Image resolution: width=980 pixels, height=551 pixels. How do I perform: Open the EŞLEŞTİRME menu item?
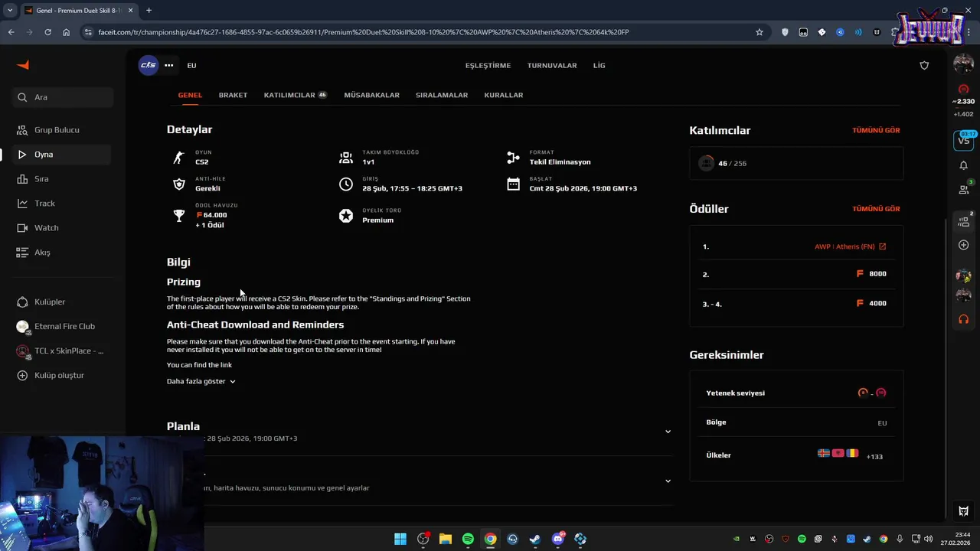488,66
